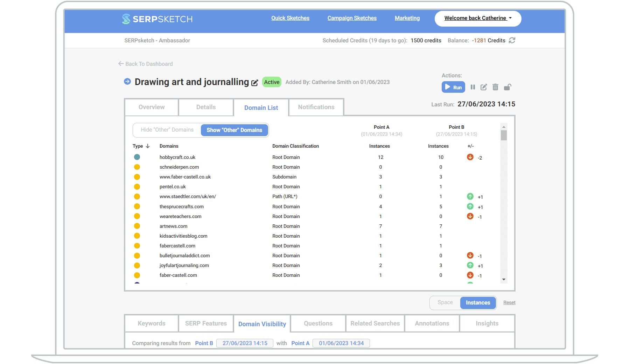630x364 pixels.
Task: Switch to Domain Visibility tab
Action: [x=262, y=324]
